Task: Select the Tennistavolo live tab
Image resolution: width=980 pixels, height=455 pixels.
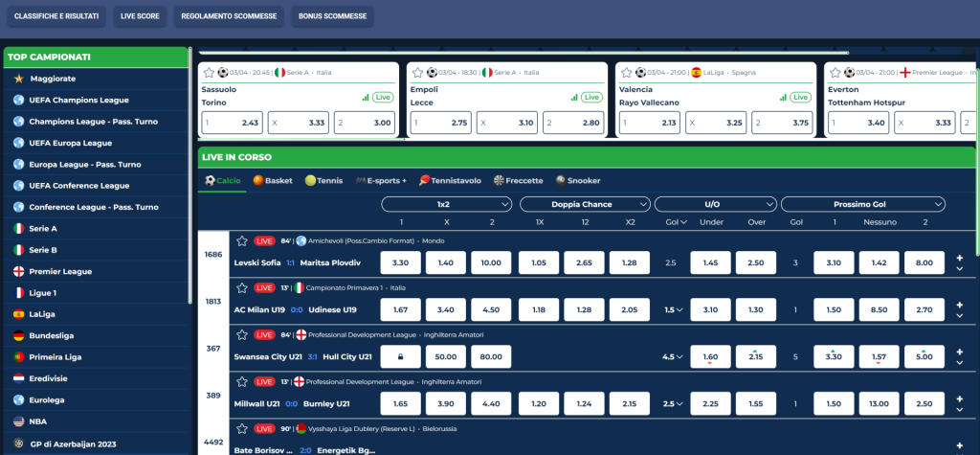Action: [450, 180]
